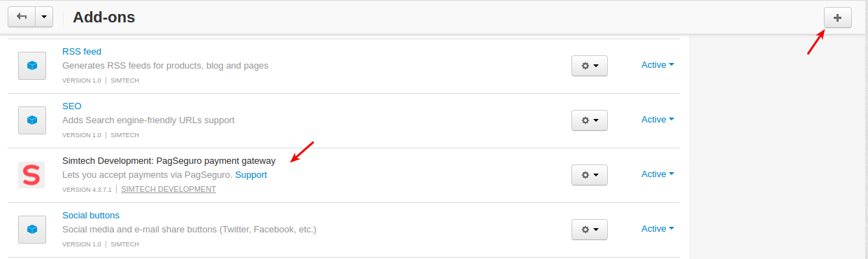
Task: Click the Support link for PagSeguro
Action: tap(251, 174)
